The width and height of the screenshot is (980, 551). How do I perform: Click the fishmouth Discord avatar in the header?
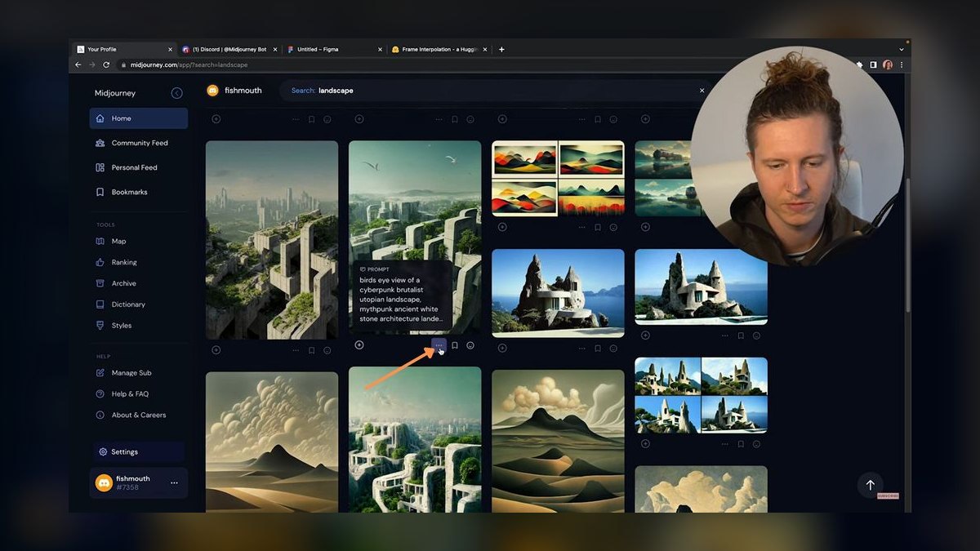click(x=212, y=91)
